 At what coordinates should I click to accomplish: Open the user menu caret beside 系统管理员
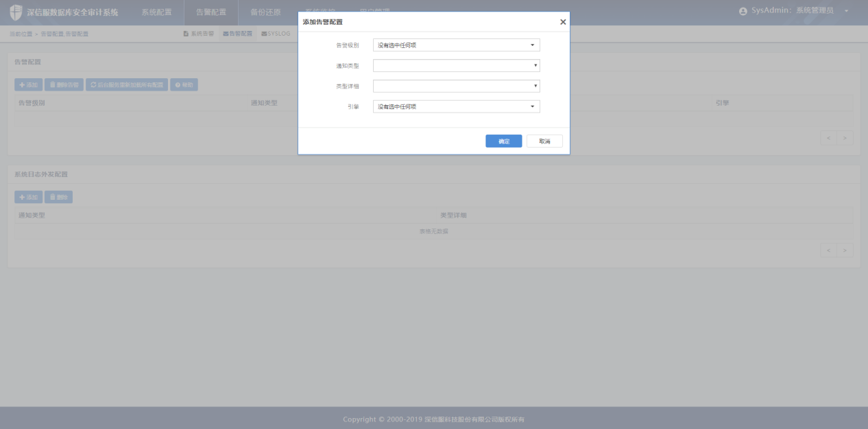click(x=847, y=12)
